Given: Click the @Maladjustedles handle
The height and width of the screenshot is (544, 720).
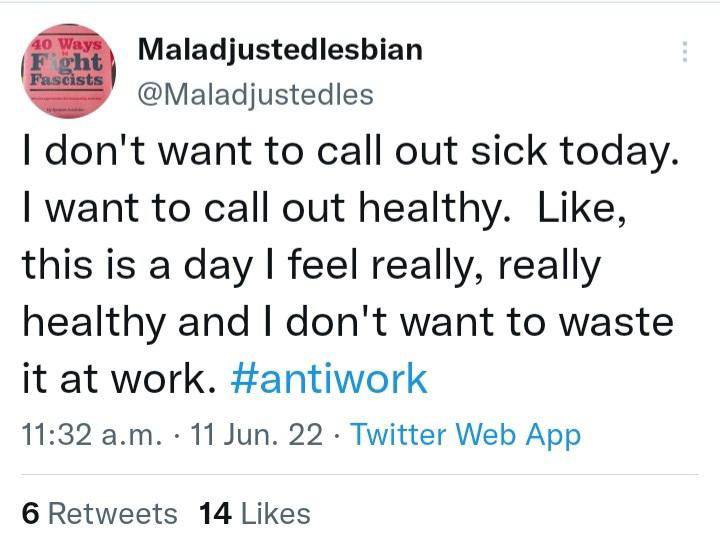Looking at the screenshot, I should tap(254, 94).
